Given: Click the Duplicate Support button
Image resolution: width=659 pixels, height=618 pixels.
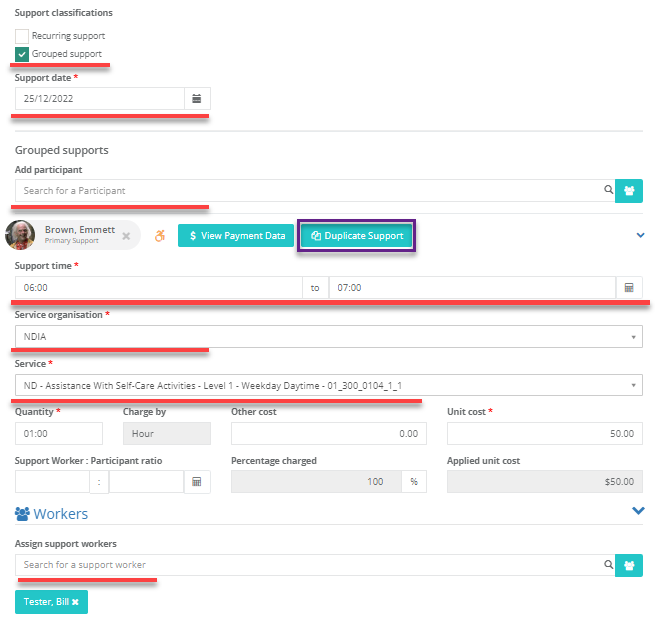Looking at the screenshot, I should [x=357, y=236].
